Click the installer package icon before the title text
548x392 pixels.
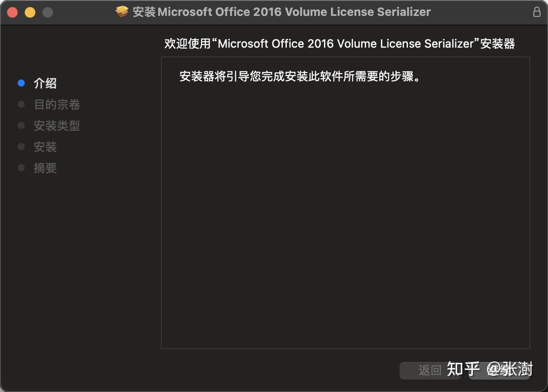coord(121,12)
